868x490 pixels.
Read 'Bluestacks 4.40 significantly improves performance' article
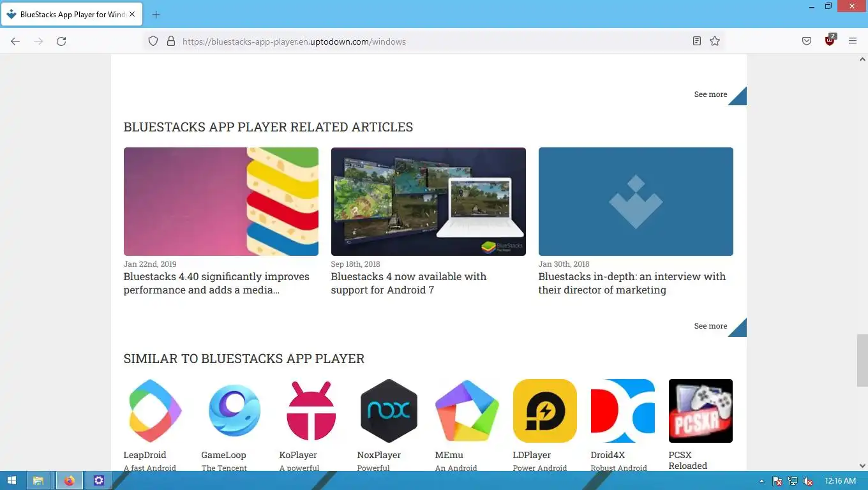pyautogui.click(x=216, y=283)
